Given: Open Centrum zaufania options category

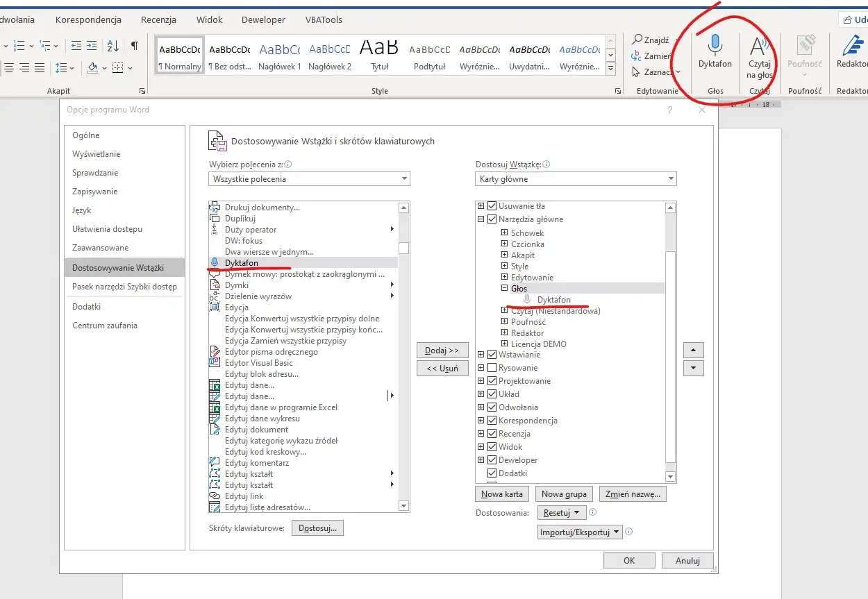Looking at the screenshot, I should [124, 326].
